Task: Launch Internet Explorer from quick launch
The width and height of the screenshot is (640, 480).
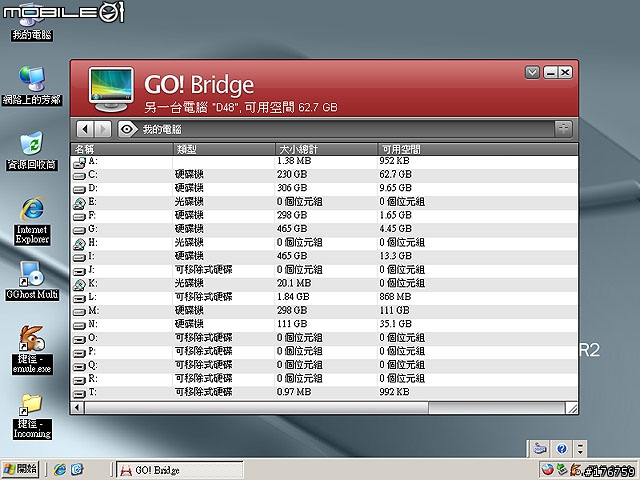Action: pos(60,469)
